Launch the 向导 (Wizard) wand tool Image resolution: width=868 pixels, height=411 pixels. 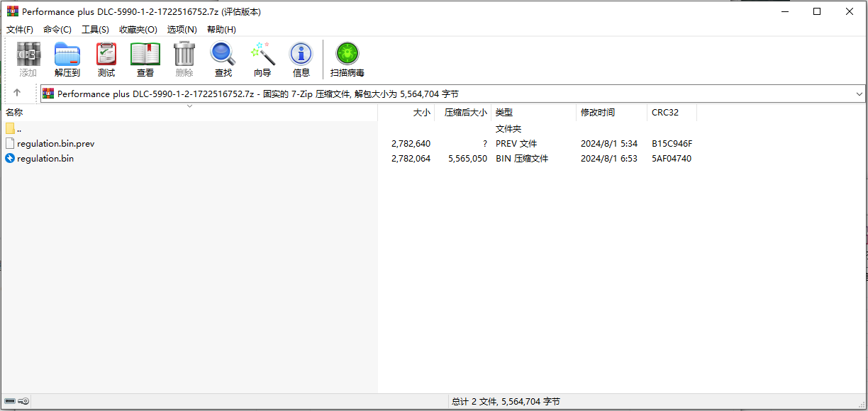262,60
